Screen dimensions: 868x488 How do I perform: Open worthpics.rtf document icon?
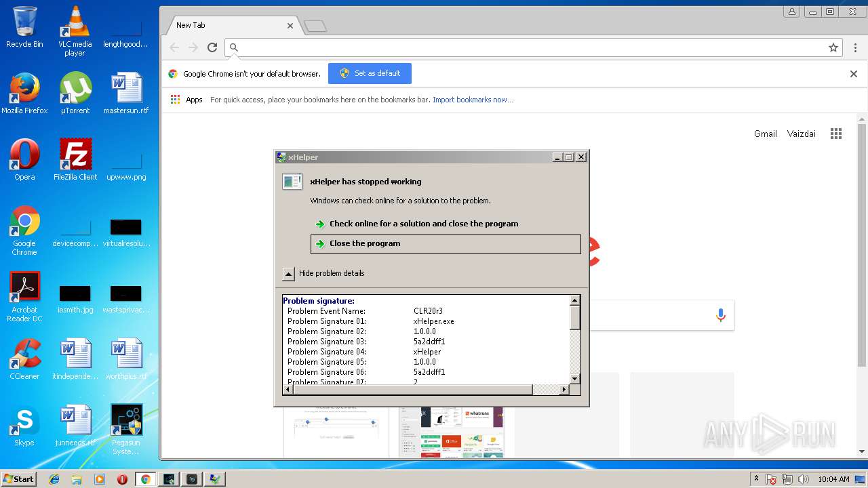click(x=126, y=359)
